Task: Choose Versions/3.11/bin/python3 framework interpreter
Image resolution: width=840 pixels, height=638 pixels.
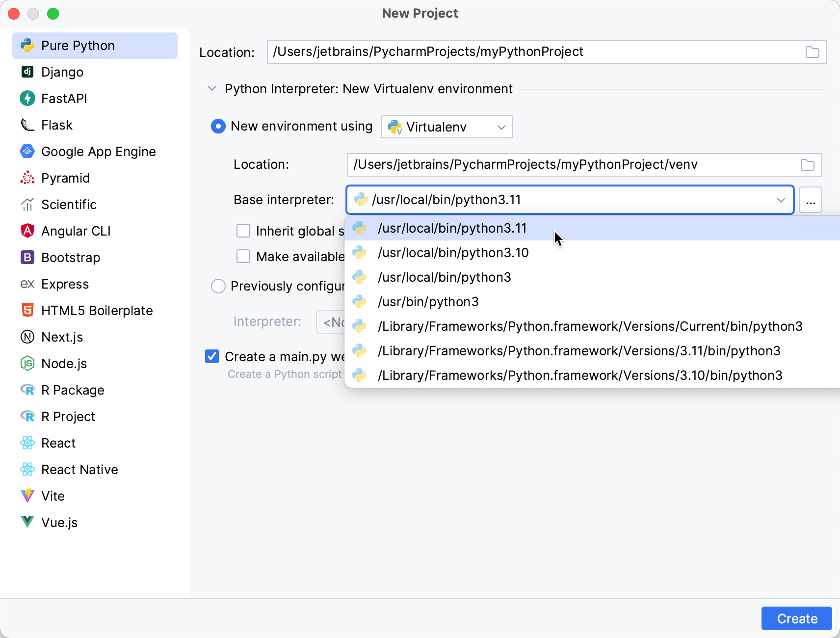Action: pos(593,351)
